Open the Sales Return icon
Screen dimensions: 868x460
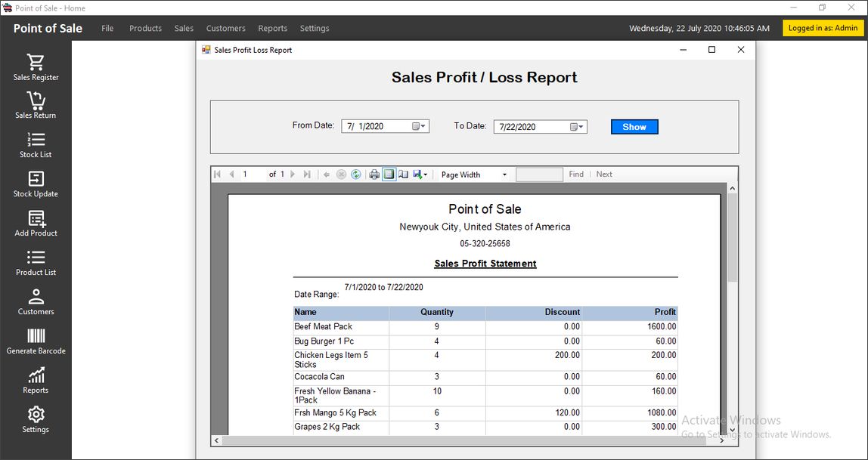pos(36,105)
